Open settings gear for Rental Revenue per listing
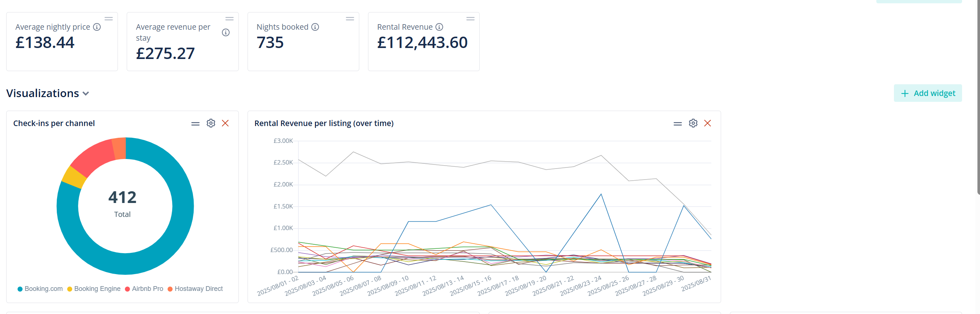The height and width of the screenshot is (314, 980). [693, 123]
